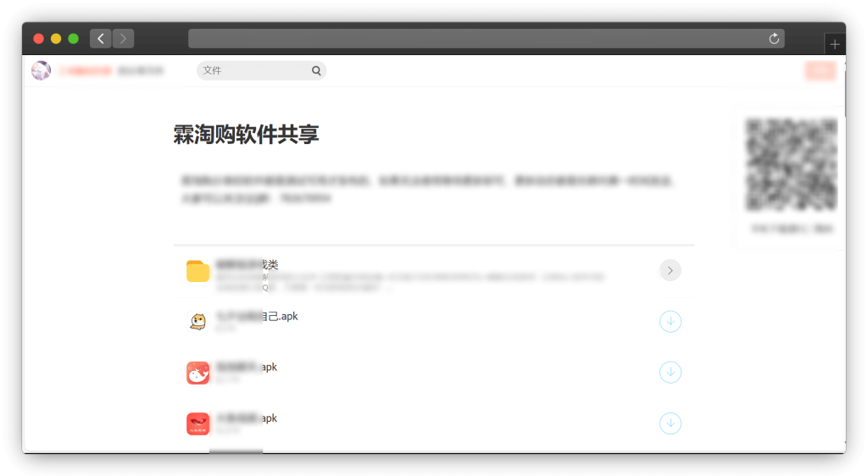Image resolution: width=868 pixels, height=476 pixels.
Task: Click the red square app icon with lips
Action: point(198,423)
